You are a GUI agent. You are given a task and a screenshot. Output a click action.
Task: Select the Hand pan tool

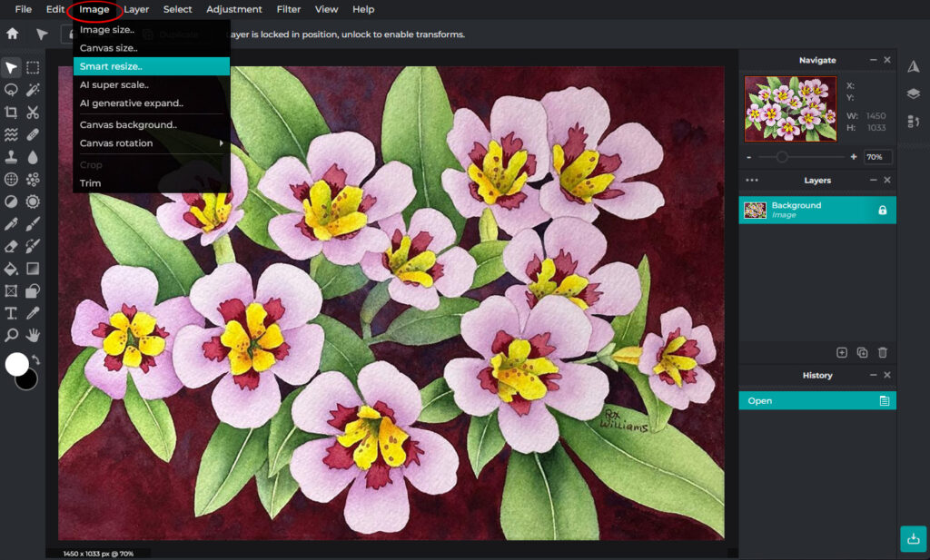(x=33, y=336)
